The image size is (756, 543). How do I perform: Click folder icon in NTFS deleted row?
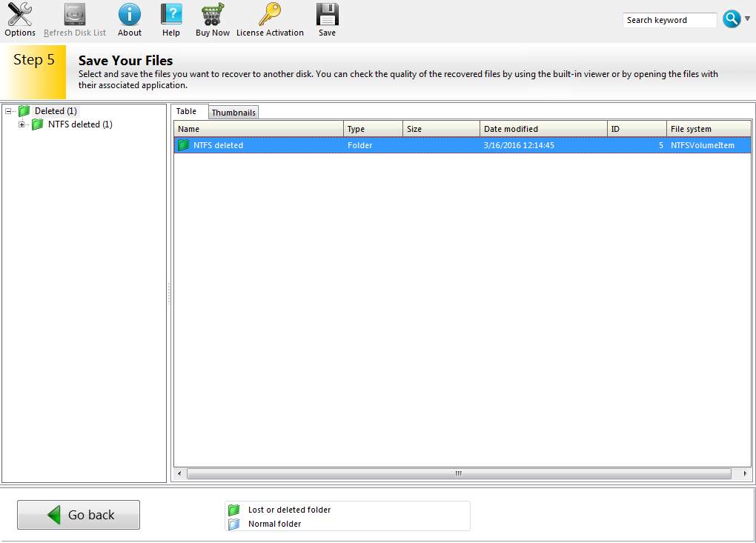point(183,145)
